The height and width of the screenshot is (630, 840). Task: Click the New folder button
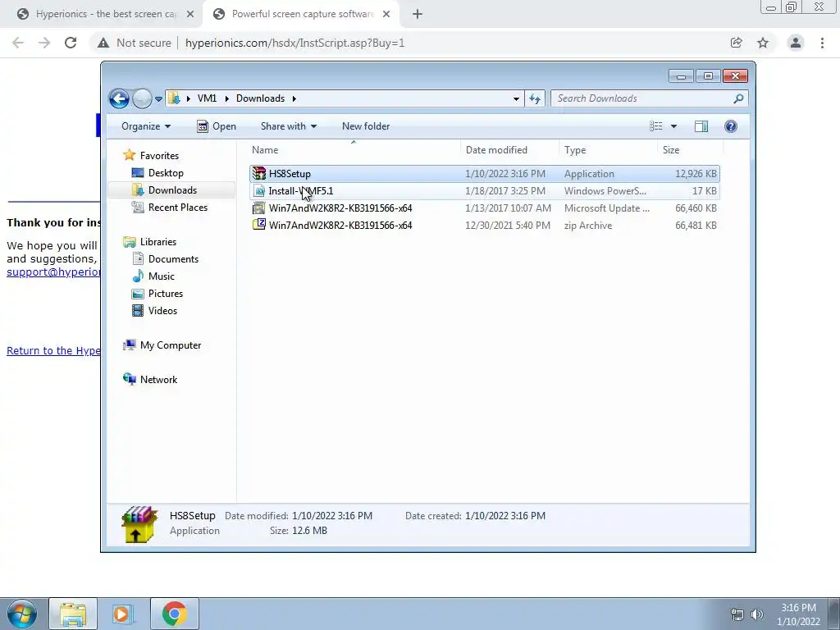366,126
